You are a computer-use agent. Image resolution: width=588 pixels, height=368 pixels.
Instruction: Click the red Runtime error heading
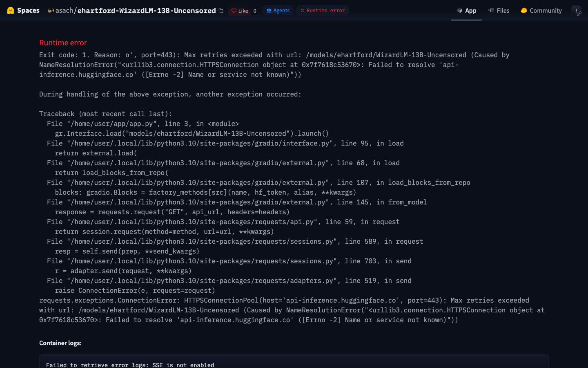(x=63, y=43)
